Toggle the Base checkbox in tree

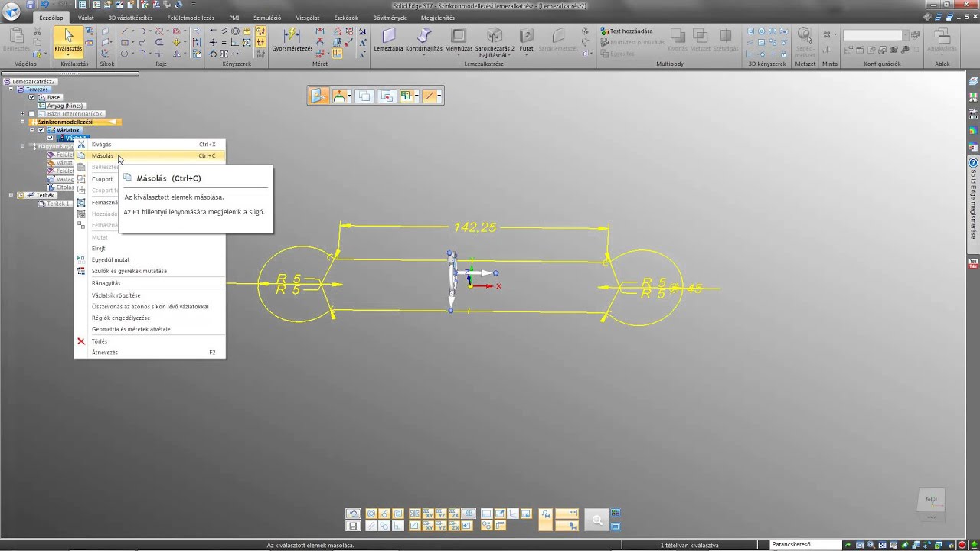tap(31, 97)
